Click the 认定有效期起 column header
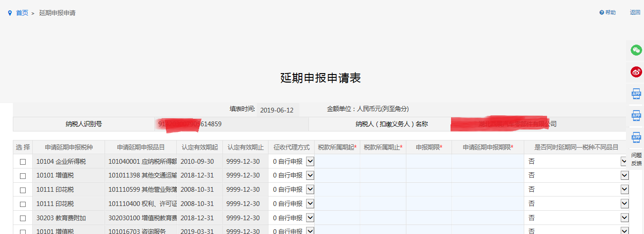This screenshot has height=234, width=644. (200, 147)
